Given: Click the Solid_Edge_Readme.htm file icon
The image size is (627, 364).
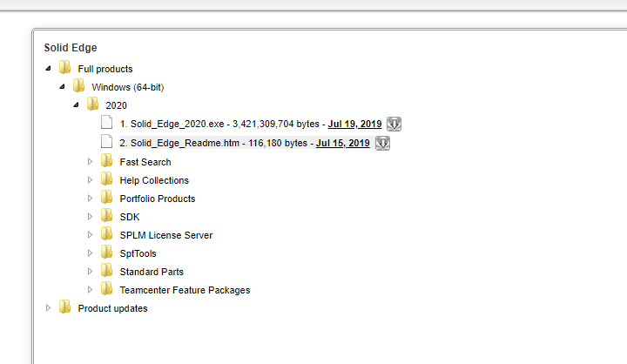Looking at the screenshot, I should (x=106, y=141).
